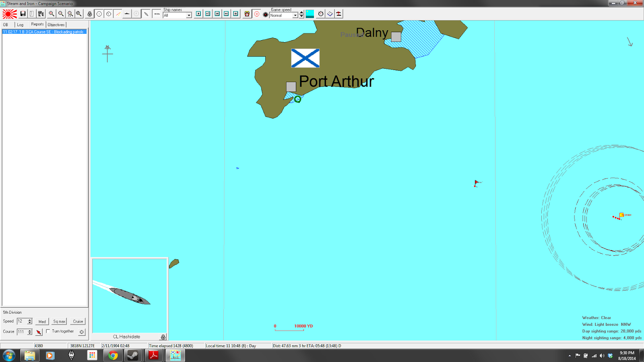Pause the game with the pause button

point(235,14)
